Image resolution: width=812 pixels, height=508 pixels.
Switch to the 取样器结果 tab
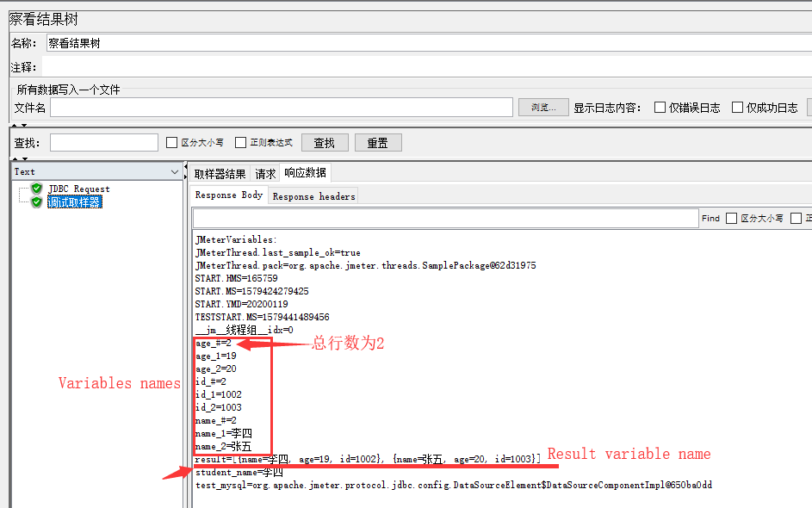(220, 174)
